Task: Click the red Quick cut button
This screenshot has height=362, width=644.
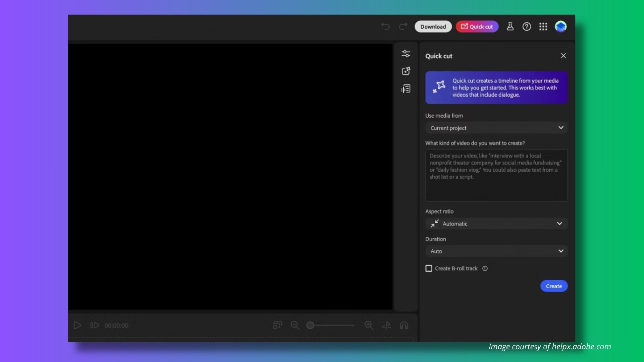Action: point(477,26)
